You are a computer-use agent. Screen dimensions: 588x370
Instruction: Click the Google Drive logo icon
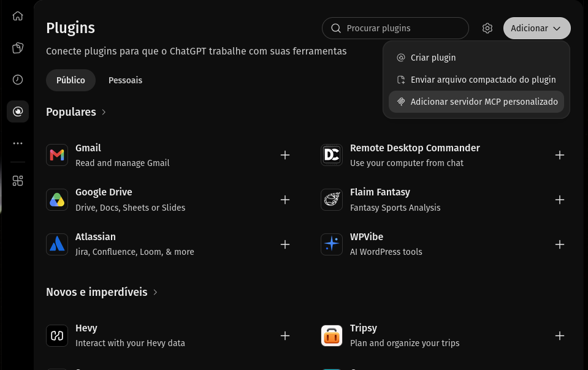click(57, 200)
